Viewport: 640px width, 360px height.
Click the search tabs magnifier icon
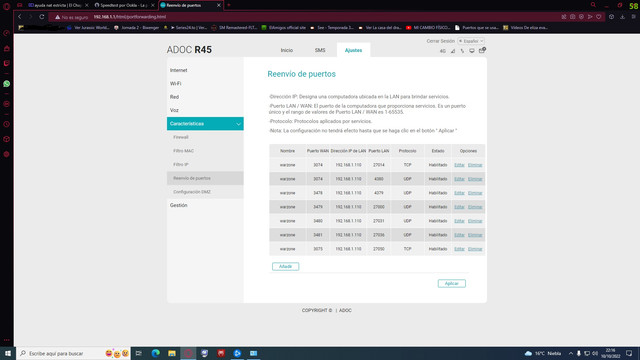click(x=593, y=5)
